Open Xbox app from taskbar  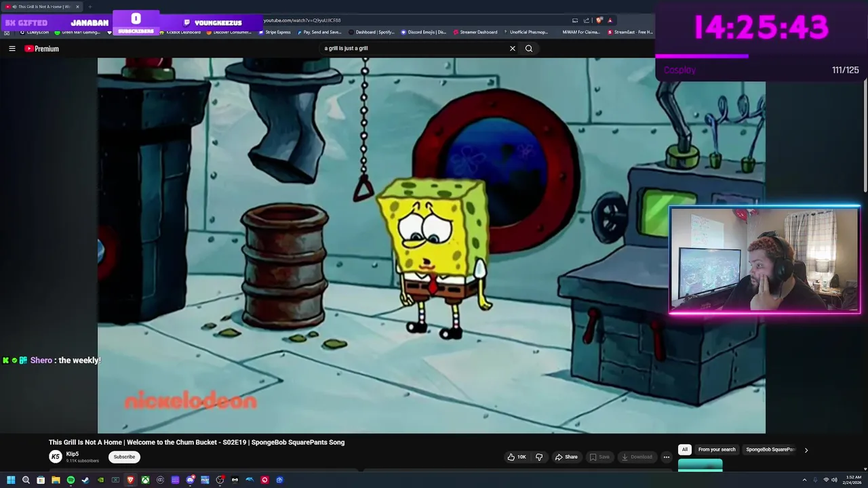tap(145, 480)
